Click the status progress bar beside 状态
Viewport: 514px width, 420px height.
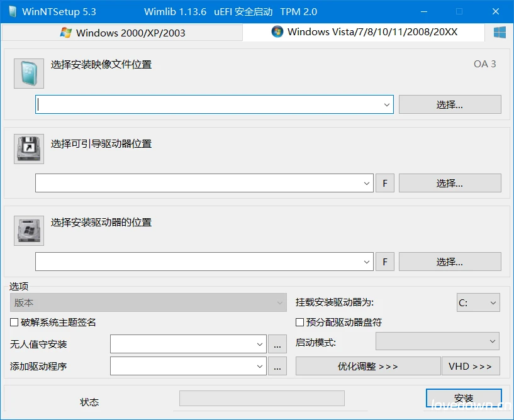[261, 397]
